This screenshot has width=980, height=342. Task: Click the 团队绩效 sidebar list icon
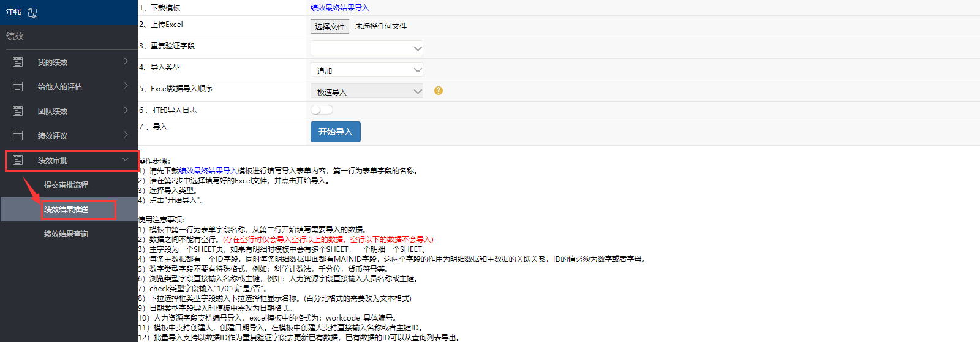coord(18,111)
